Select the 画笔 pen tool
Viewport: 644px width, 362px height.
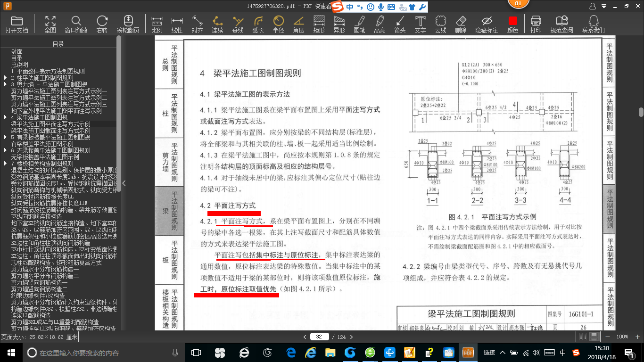click(359, 25)
